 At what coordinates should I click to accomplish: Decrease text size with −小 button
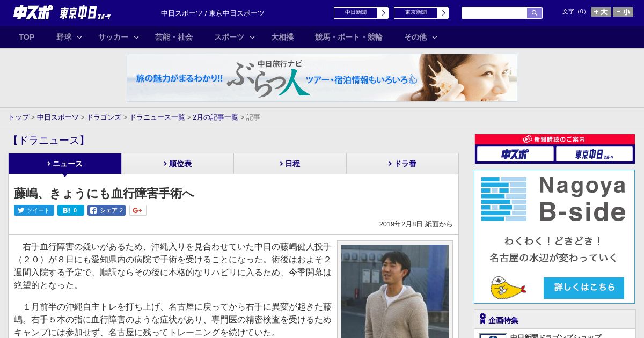[x=623, y=12]
